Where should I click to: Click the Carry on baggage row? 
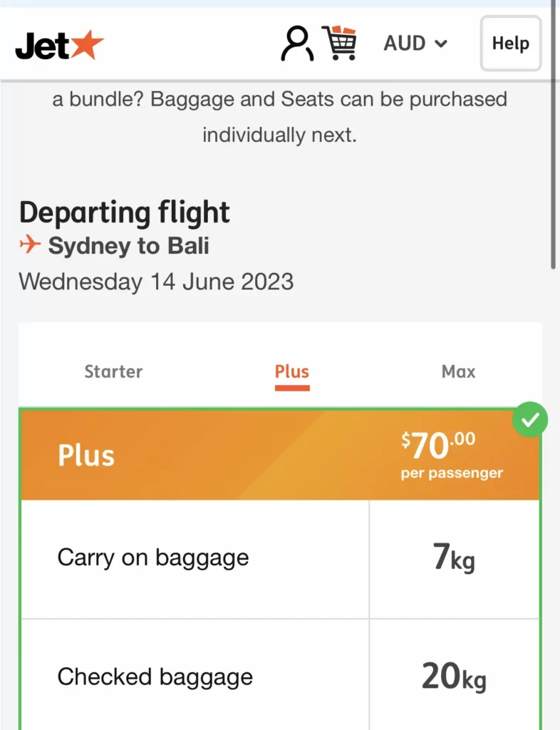point(153,557)
